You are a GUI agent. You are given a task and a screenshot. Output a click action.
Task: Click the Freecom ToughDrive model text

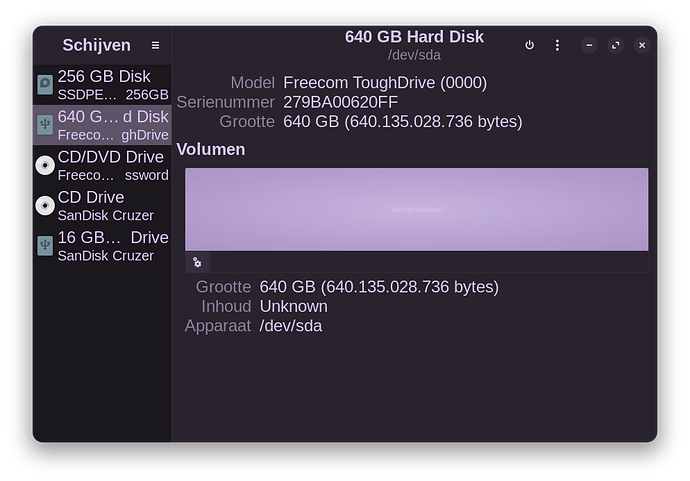pos(385,82)
